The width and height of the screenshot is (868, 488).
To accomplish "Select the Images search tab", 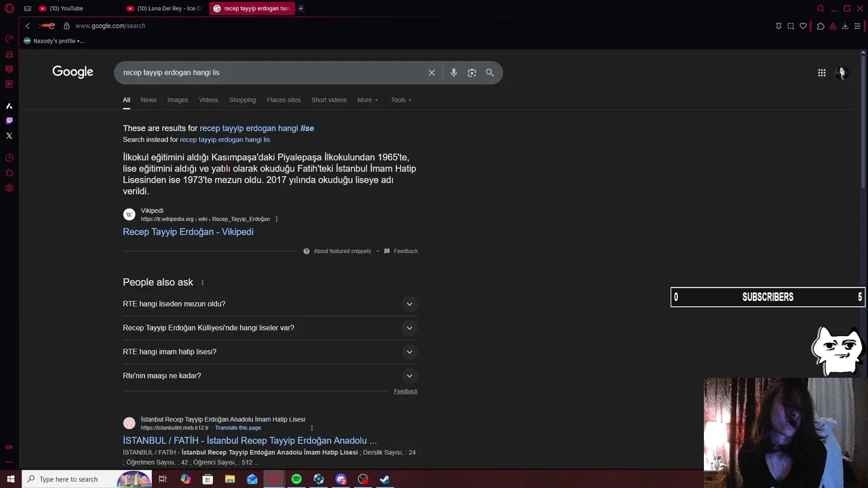I will tap(178, 100).
